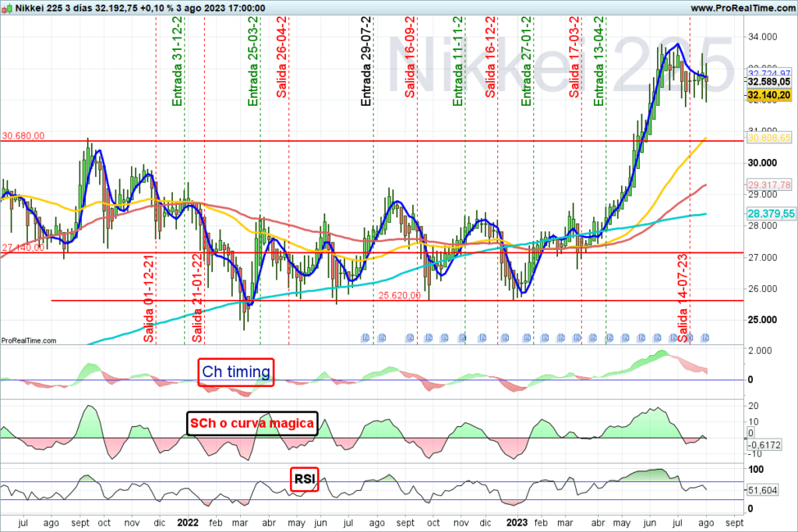This screenshot has height=532, width=798.
Task: Open the news icon above the may 2023 axis label
Action: (625, 338)
